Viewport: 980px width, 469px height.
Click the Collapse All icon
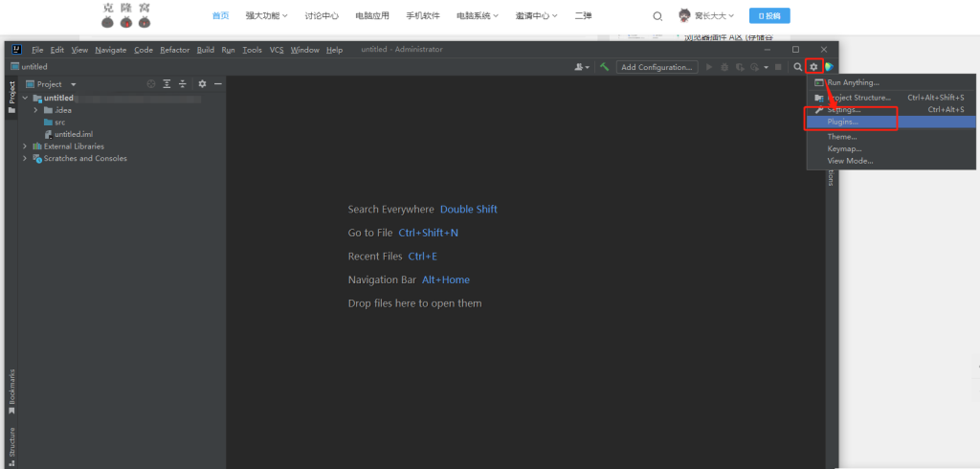coord(183,84)
